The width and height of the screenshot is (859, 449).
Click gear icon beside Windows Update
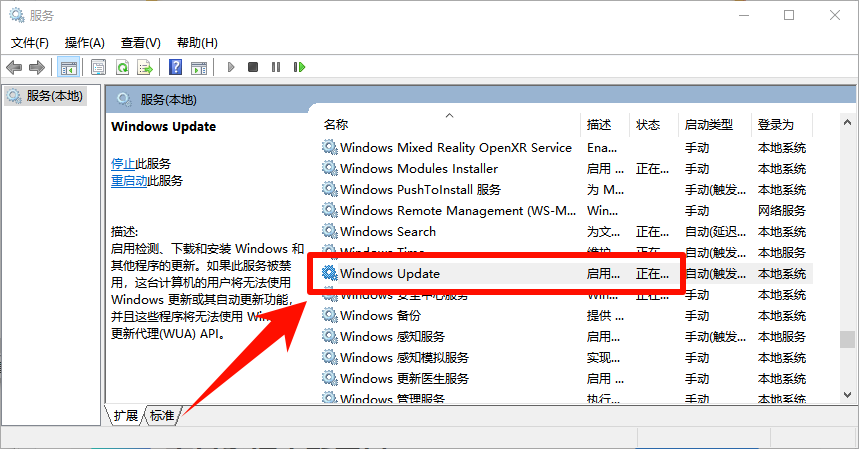click(x=329, y=273)
